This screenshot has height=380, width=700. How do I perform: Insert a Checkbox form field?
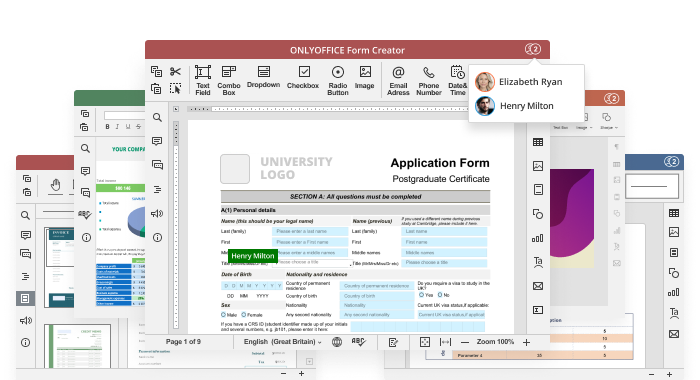(303, 78)
